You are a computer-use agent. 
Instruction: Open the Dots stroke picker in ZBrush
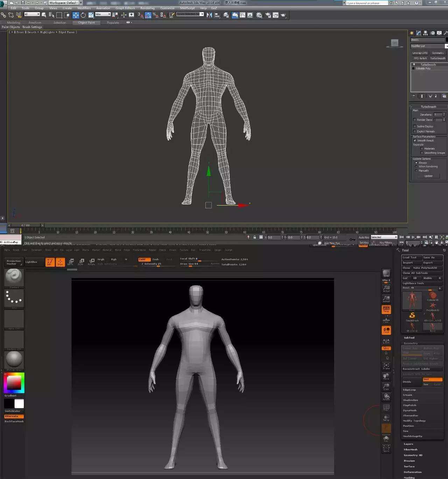pyautogui.click(x=14, y=298)
